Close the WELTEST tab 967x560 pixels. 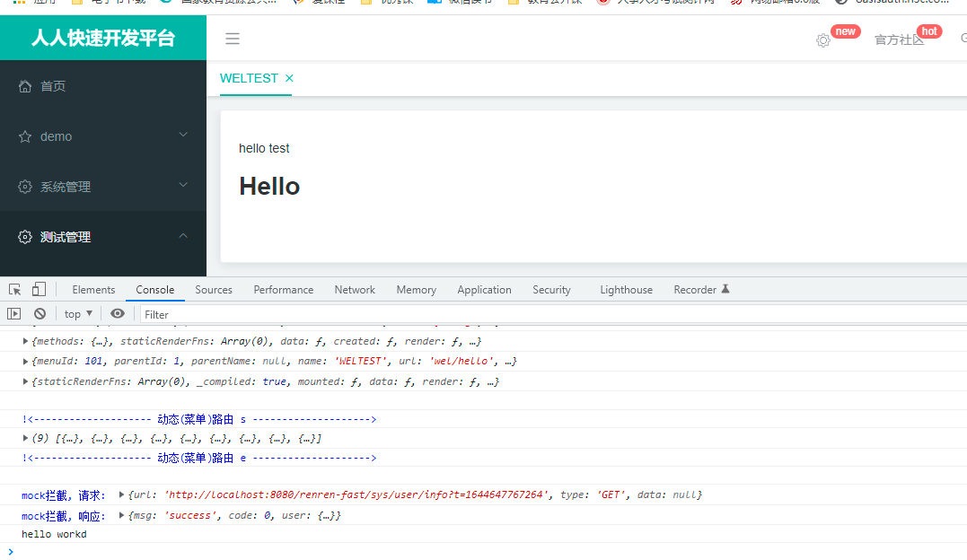tap(289, 78)
